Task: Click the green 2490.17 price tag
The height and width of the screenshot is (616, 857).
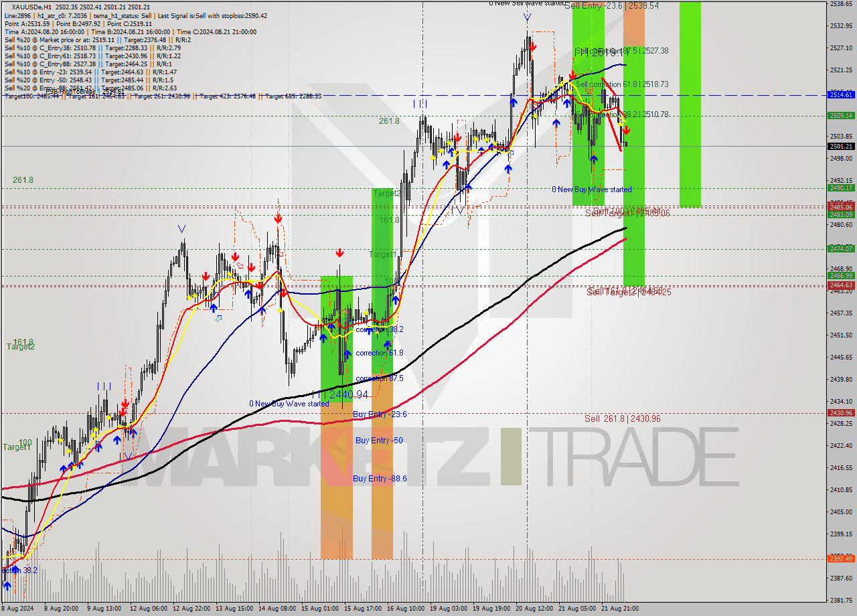Action: point(841,188)
